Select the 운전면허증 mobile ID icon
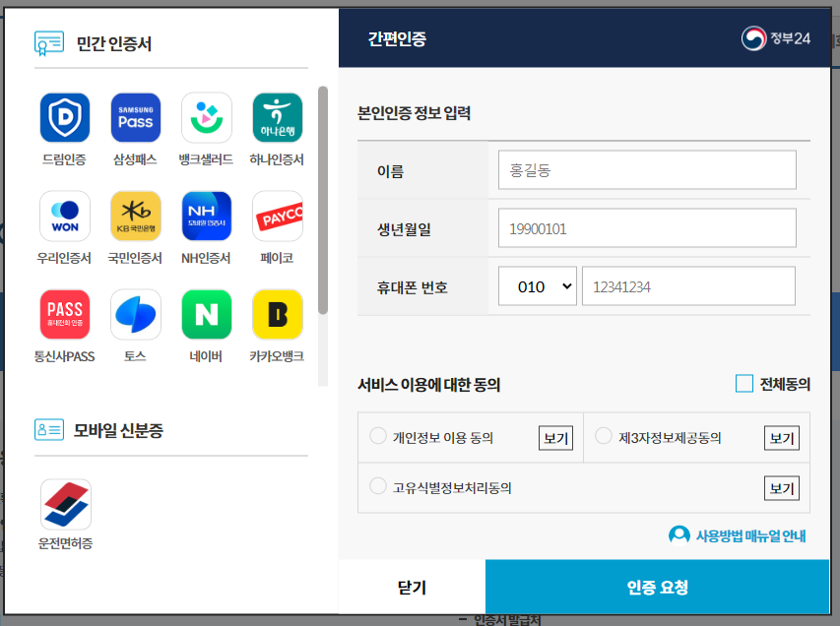Viewport: 840px width, 626px height. [x=65, y=504]
